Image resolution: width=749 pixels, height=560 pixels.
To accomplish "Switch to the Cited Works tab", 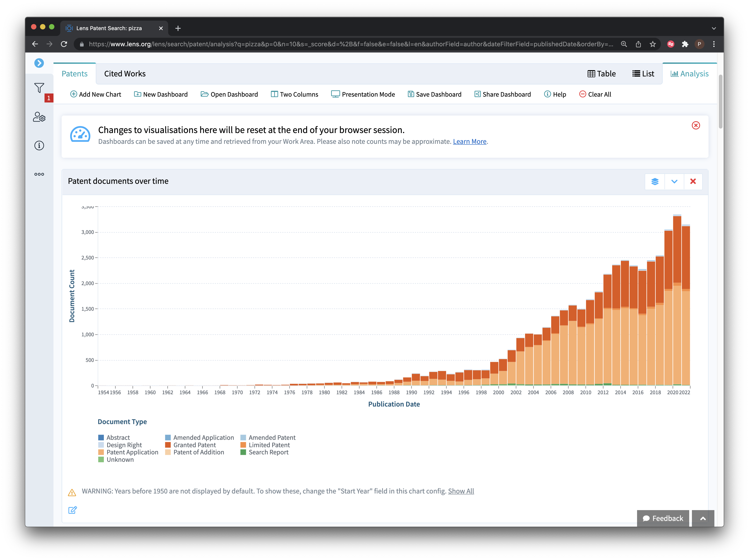I will (124, 73).
